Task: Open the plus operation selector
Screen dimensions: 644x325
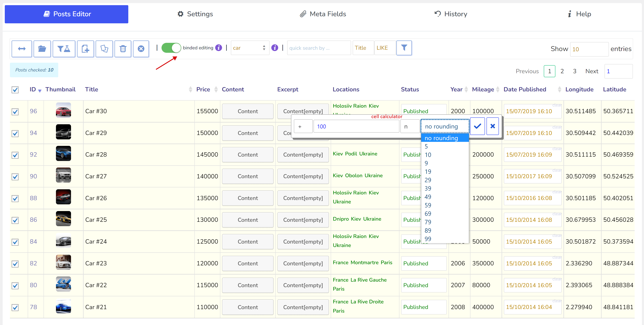Action: click(x=303, y=126)
